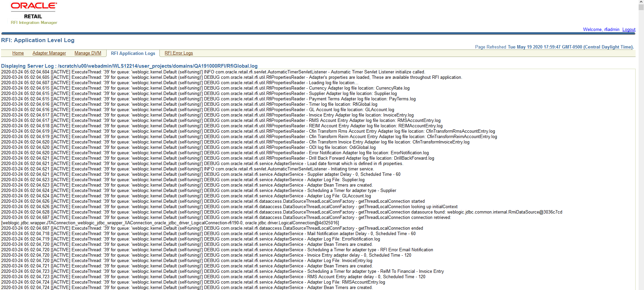Open the Manage DVM tab
This screenshot has width=644, height=290.
click(x=88, y=53)
